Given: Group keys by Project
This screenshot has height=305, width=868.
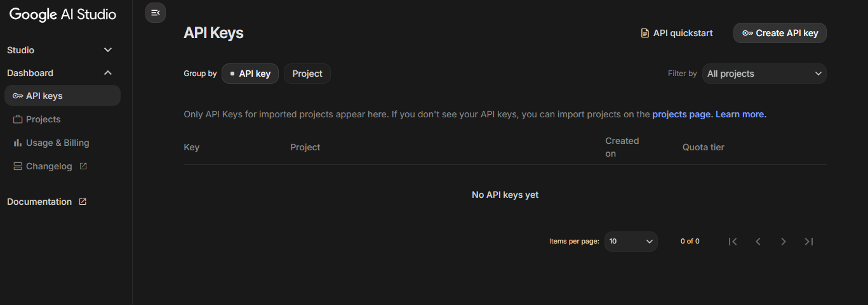Looking at the screenshot, I should click(307, 74).
